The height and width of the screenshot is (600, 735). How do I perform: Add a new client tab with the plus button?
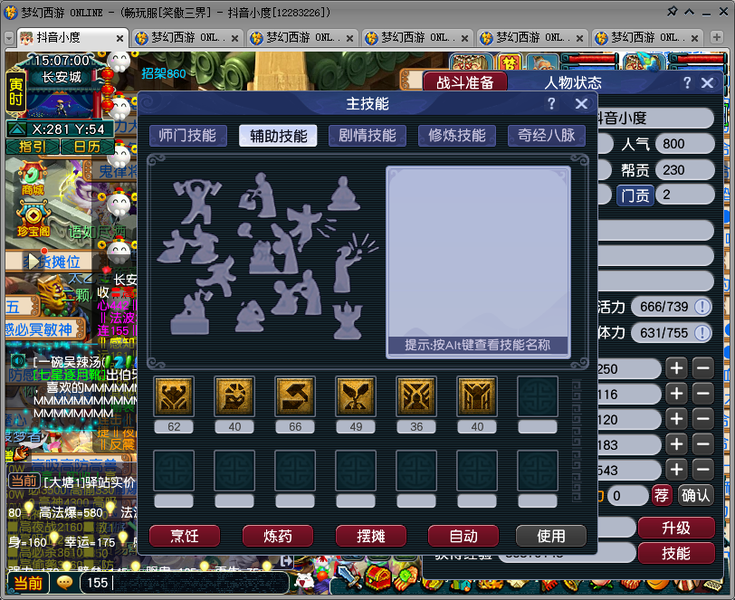coord(716,38)
